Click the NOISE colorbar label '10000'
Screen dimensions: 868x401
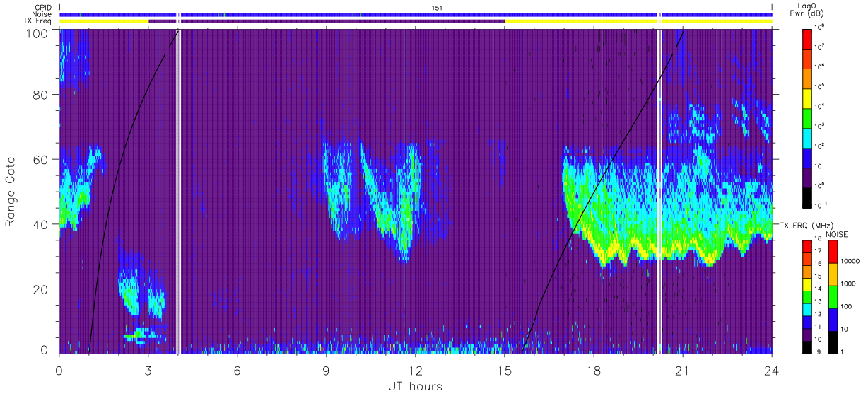851,261
